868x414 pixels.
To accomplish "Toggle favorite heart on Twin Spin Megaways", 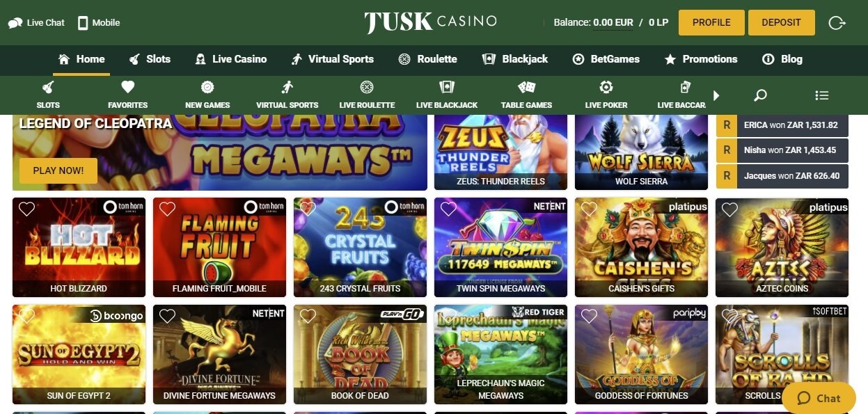I will (x=448, y=209).
